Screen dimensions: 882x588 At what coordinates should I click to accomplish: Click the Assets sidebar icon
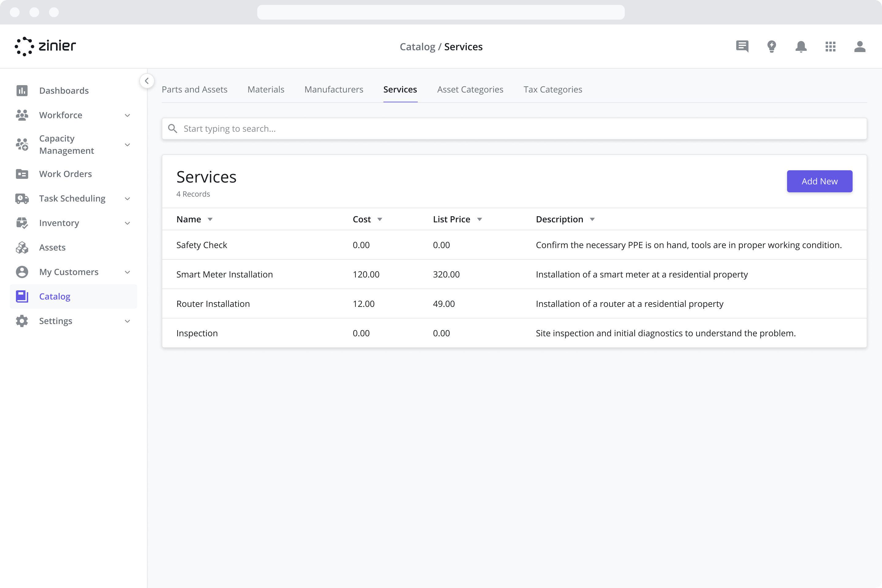pyautogui.click(x=22, y=247)
